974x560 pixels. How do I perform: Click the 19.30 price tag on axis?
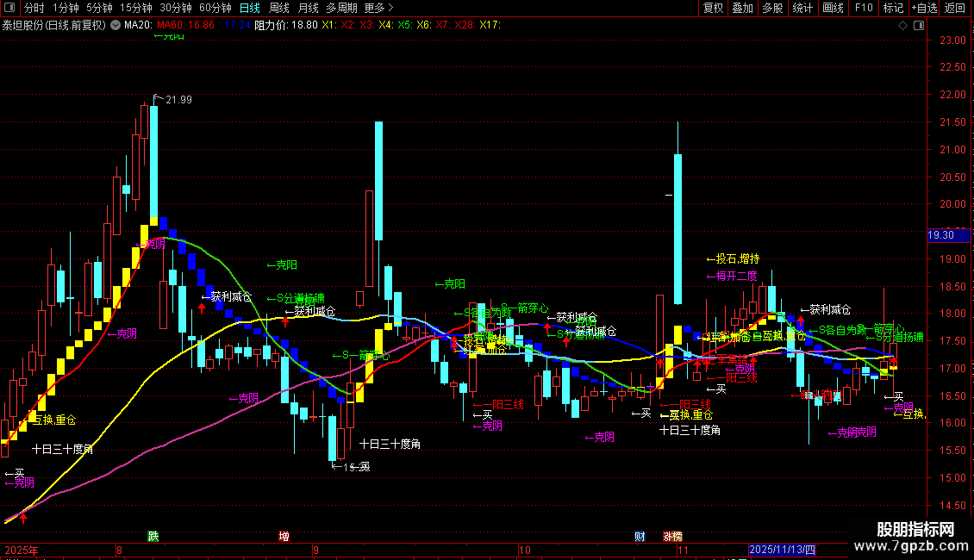[948, 235]
